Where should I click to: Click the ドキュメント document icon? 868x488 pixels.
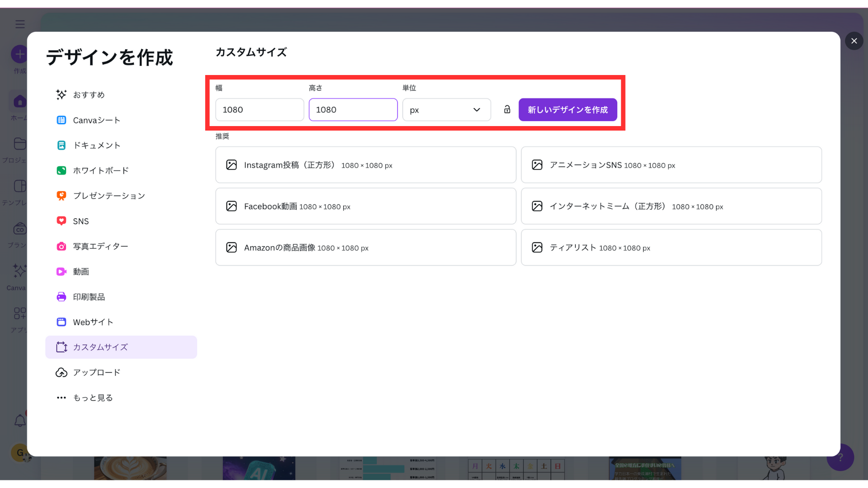tap(61, 145)
